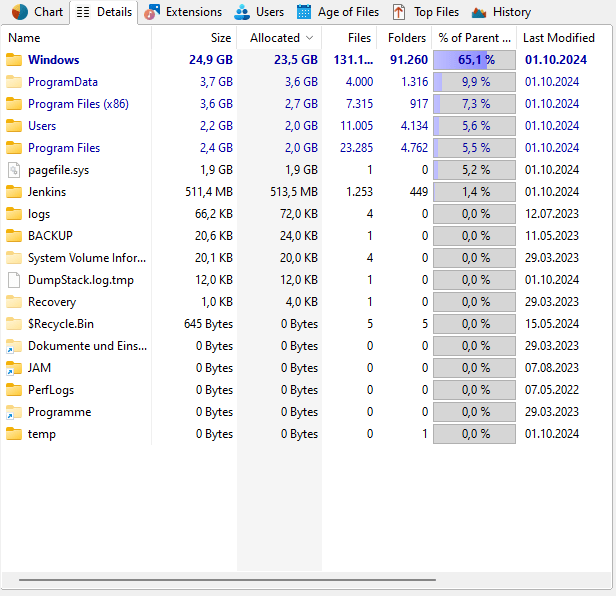Click the History tab chart icon
Viewport: 616px width, 596px height.
click(x=479, y=12)
